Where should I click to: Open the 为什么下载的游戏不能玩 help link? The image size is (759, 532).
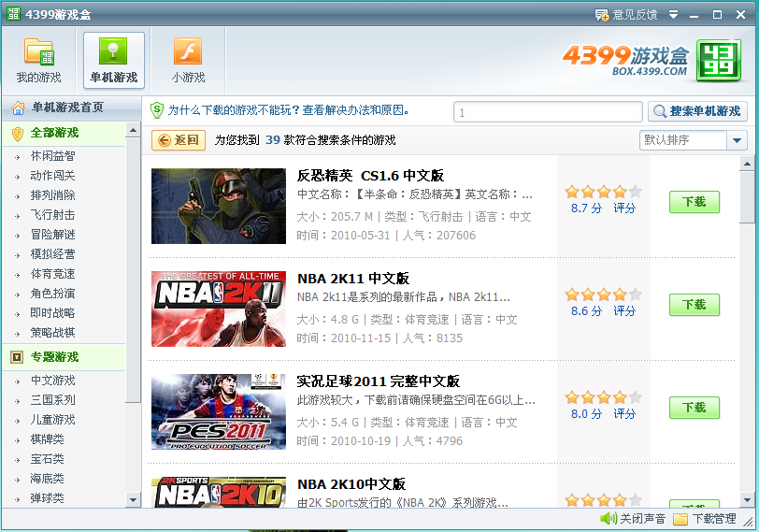point(288,110)
